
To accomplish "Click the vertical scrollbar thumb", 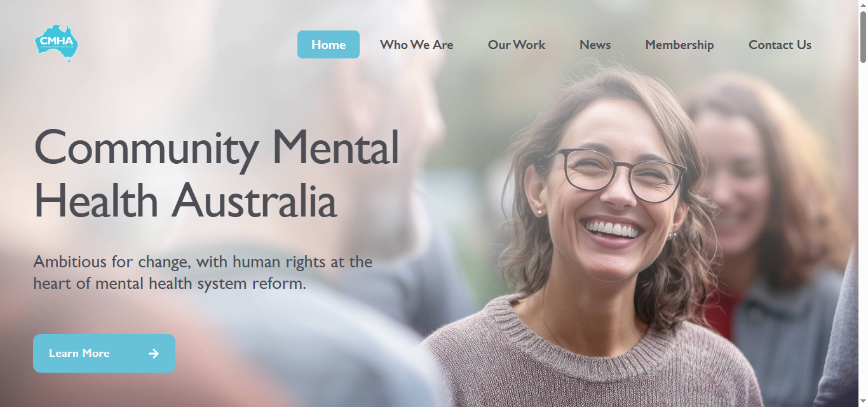I will coord(863,36).
